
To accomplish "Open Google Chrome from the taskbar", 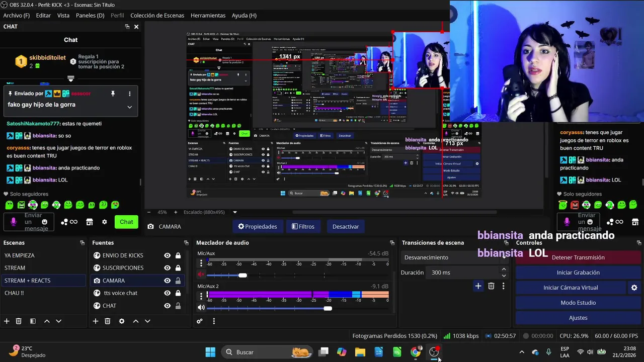I will click(416, 352).
